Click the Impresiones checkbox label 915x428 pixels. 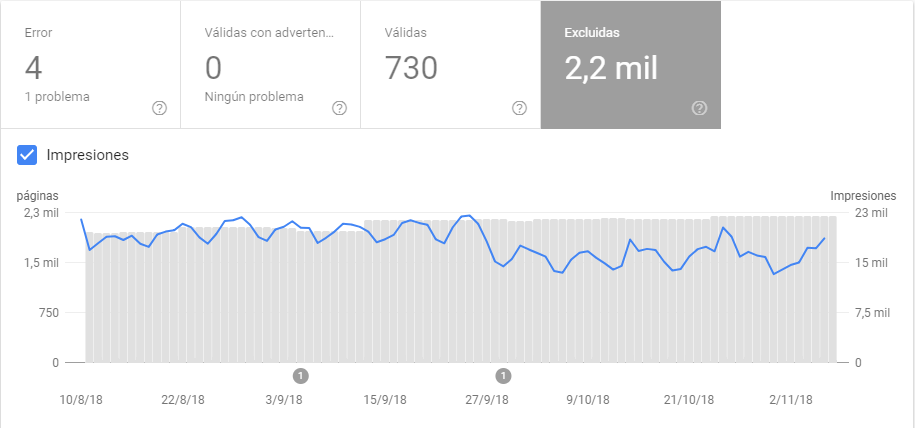point(88,155)
